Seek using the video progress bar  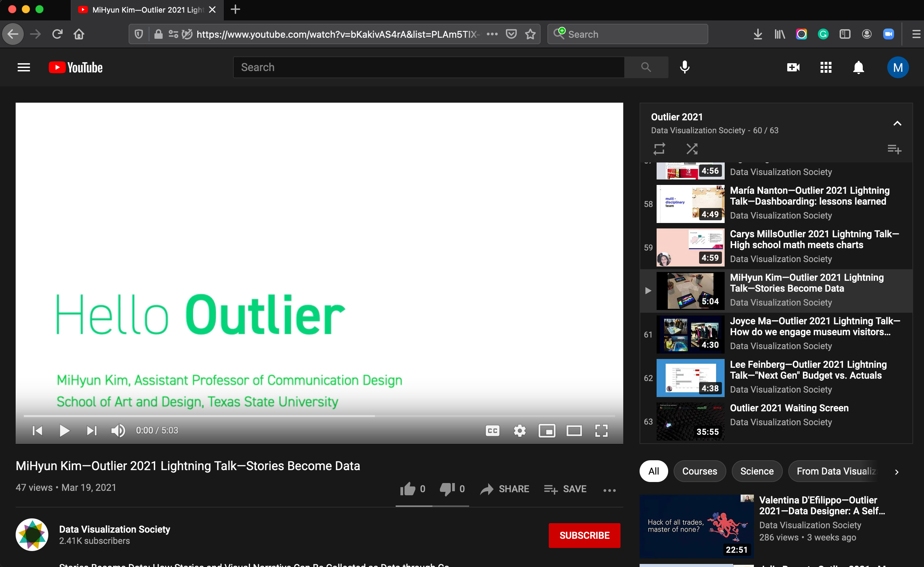319,416
